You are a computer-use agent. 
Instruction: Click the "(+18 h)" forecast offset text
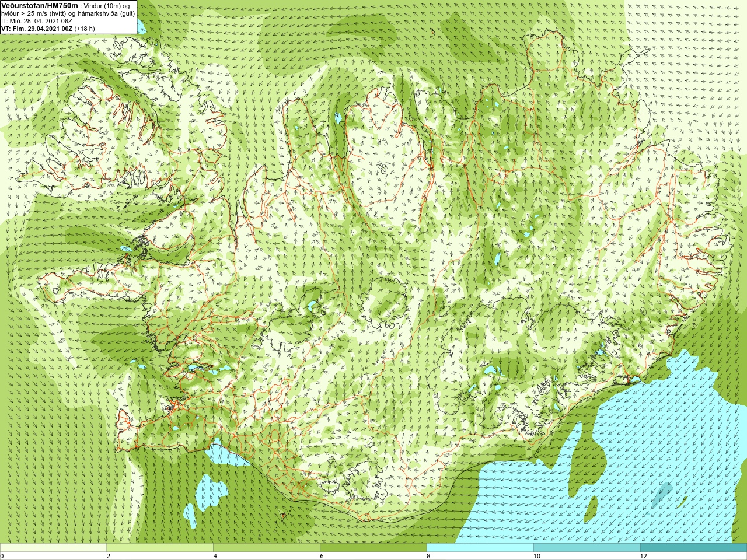tap(85, 29)
